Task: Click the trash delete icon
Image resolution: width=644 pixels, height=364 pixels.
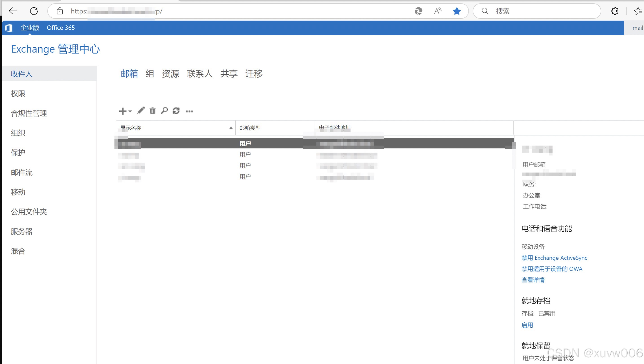Action: pos(153,110)
